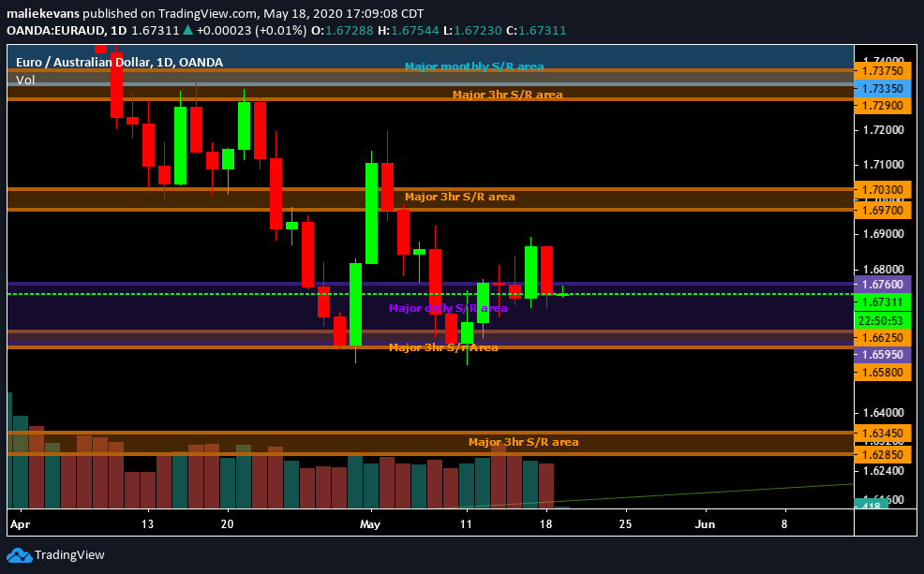
Task: Open the TradingView wordmark link
Action: tap(69, 555)
